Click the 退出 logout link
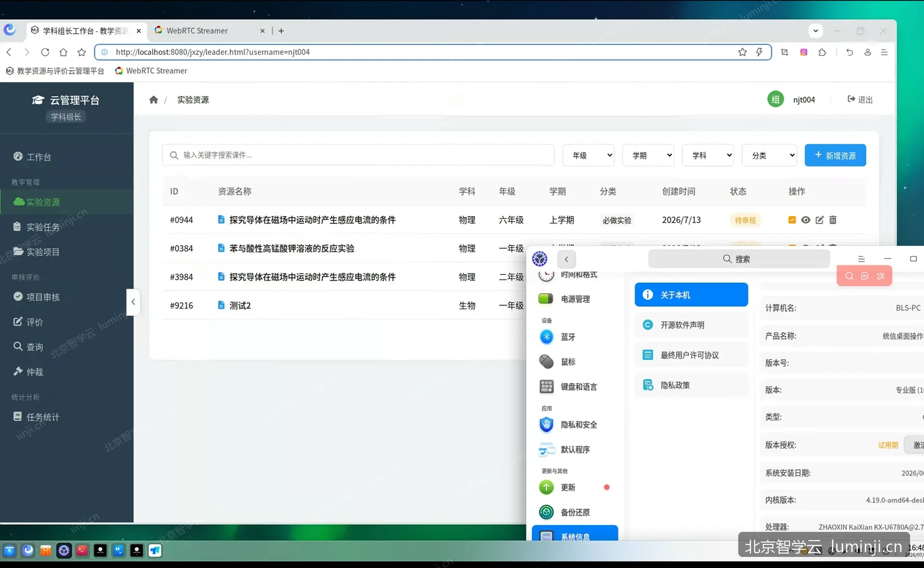Screen dimensions: 924x568 tap(860, 100)
